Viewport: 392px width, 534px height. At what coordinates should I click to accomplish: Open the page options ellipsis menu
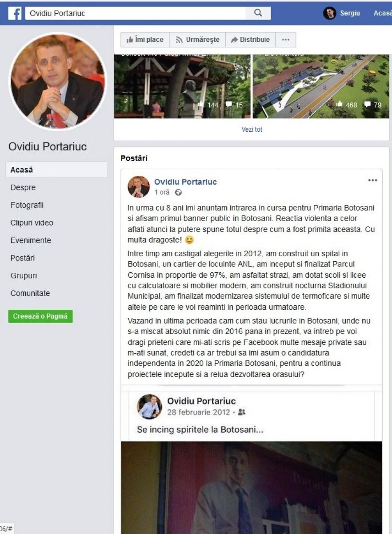286,40
